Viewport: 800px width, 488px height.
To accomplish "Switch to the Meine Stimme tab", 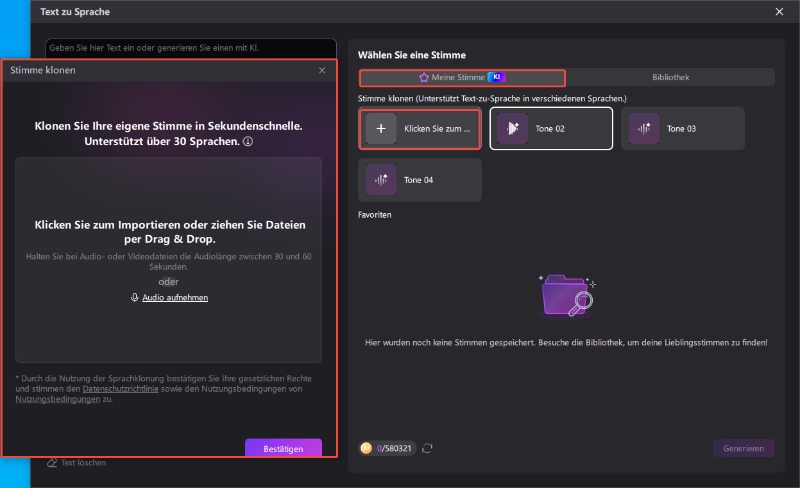I will [462, 77].
